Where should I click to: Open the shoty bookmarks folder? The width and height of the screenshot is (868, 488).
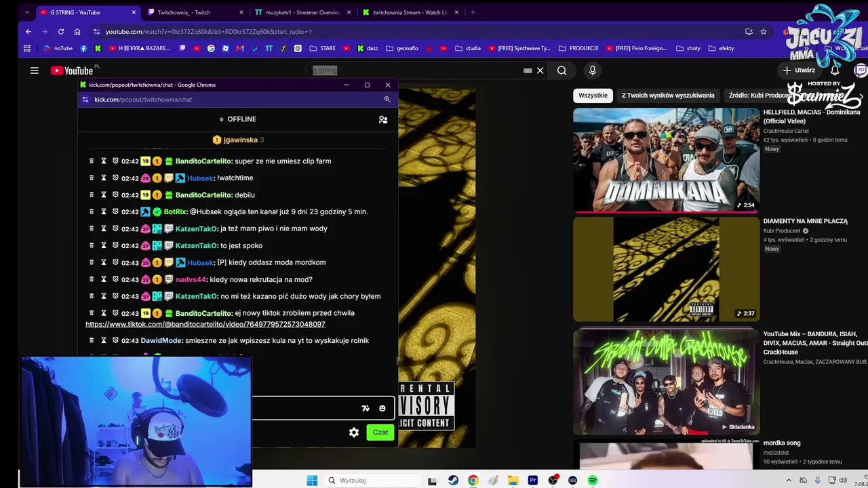[x=688, y=49]
